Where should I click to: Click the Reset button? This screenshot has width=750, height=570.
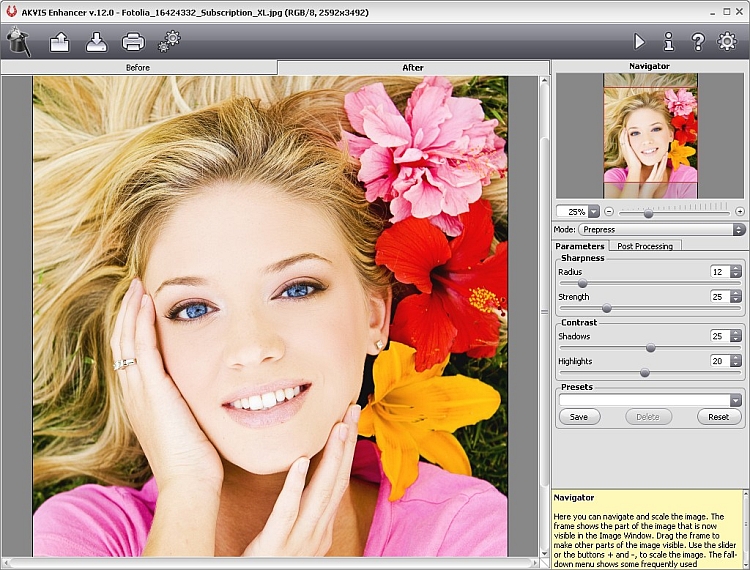(718, 417)
